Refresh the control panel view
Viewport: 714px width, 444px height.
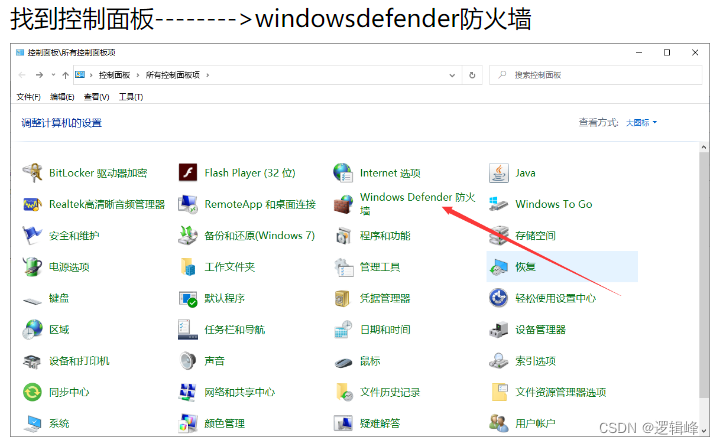point(472,75)
